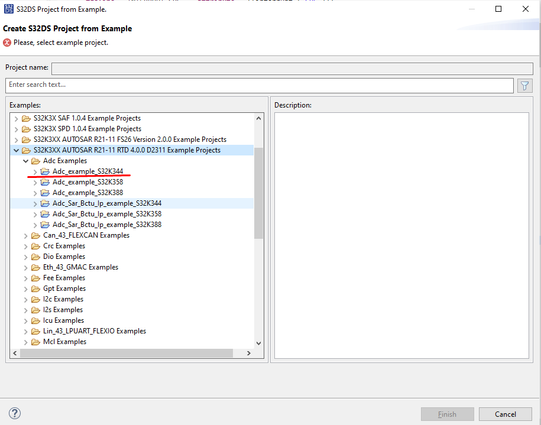Click folder icon beside Gpt Examples
The image size is (541, 425).
(x=36, y=289)
